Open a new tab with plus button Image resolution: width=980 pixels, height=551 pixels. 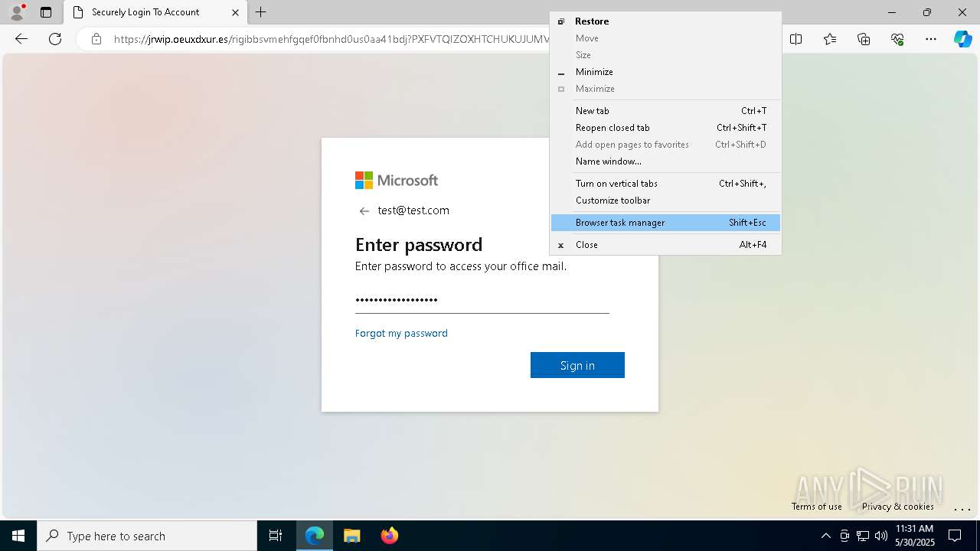pyautogui.click(x=261, y=12)
